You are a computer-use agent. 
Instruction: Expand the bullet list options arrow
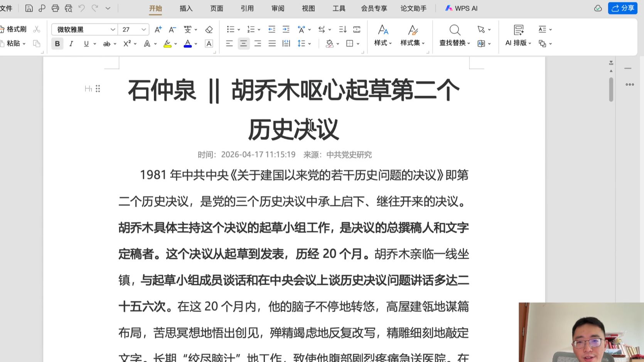click(239, 30)
